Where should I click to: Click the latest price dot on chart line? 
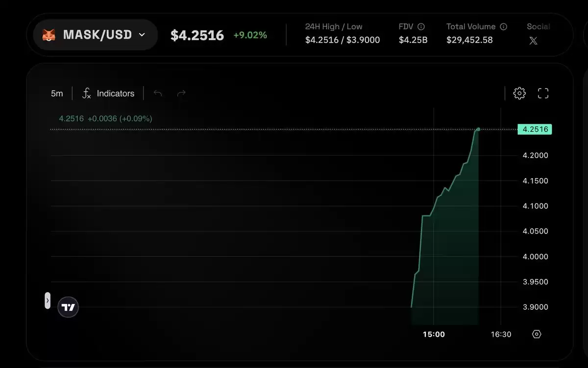tap(478, 129)
